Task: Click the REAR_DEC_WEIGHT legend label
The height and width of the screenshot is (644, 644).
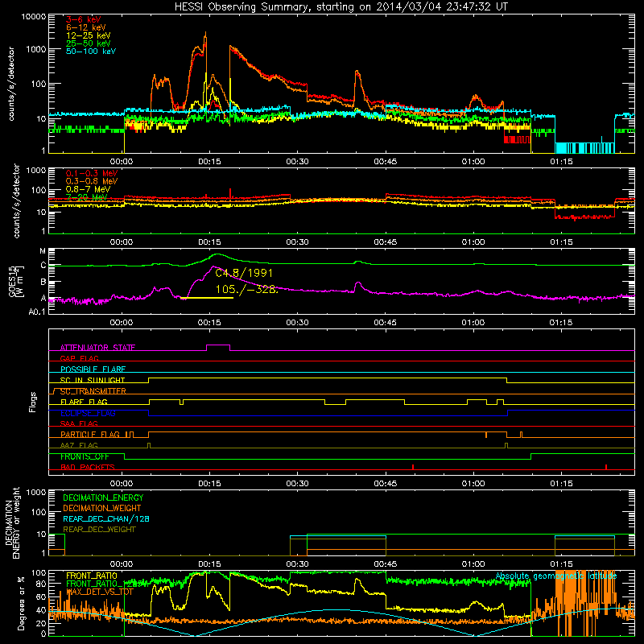Action: tap(99, 530)
